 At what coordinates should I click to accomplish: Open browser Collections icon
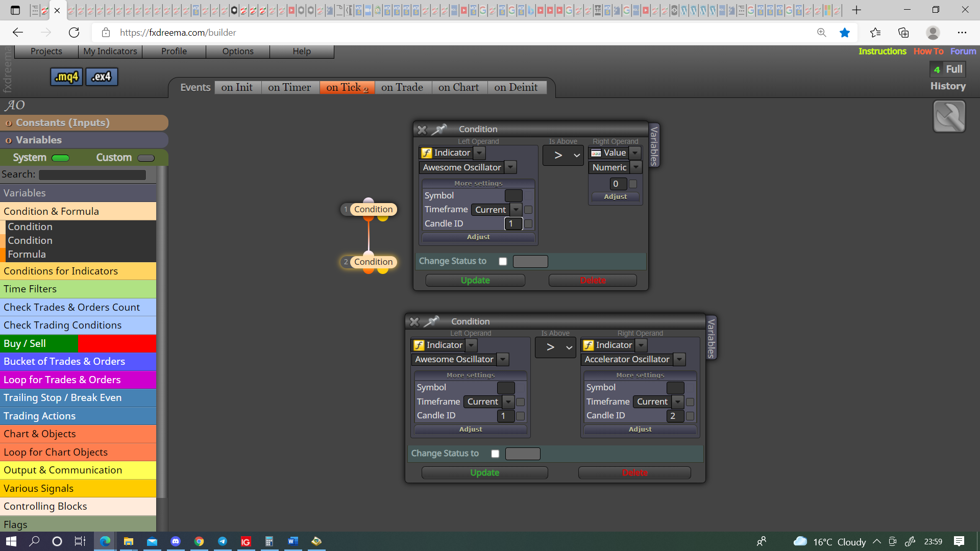coord(903,33)
